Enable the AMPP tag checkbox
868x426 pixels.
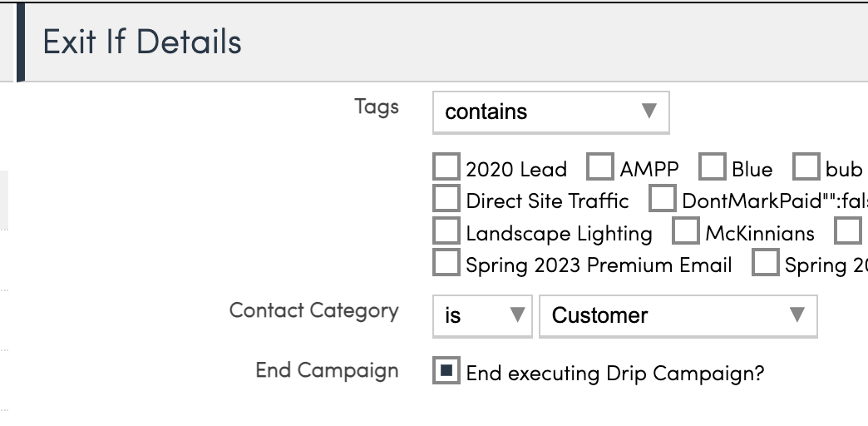tap(599, 167)
